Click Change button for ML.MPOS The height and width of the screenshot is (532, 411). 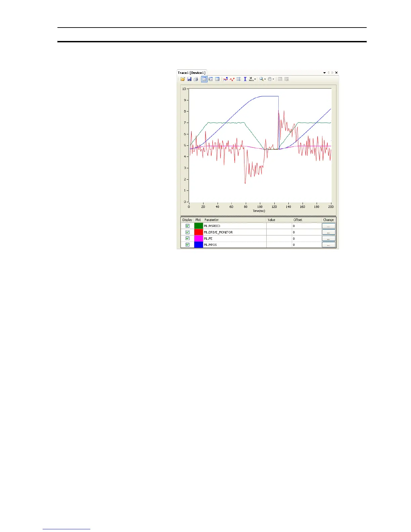[328, 245]
